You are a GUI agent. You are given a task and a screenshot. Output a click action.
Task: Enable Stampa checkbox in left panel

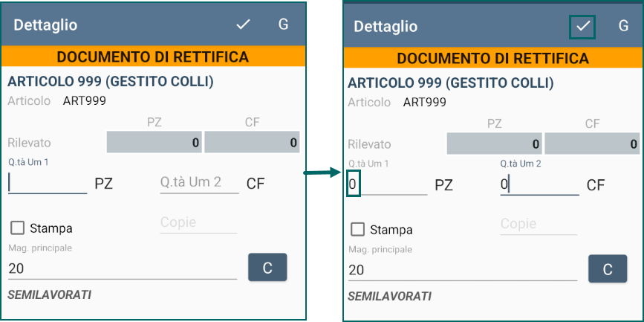click(17, 228)
